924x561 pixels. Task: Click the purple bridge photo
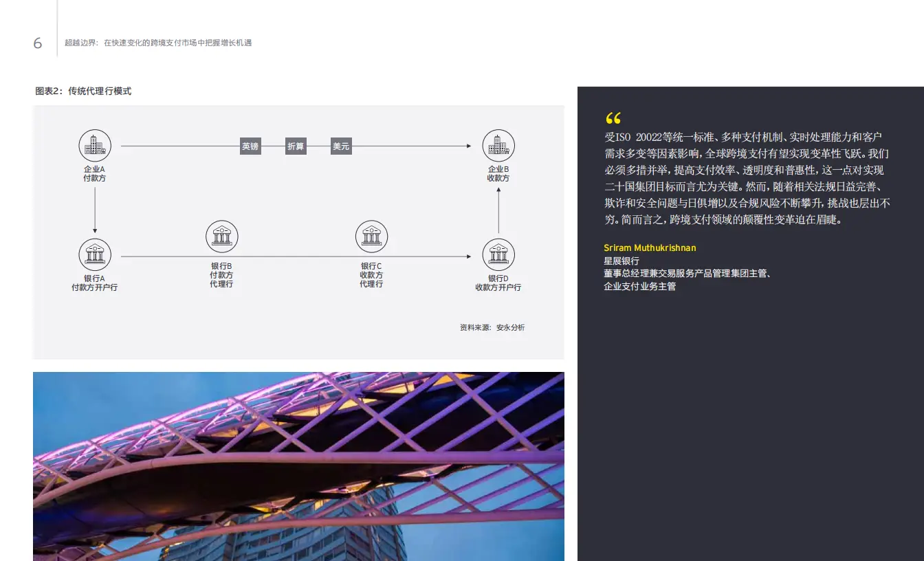point(298,466)
